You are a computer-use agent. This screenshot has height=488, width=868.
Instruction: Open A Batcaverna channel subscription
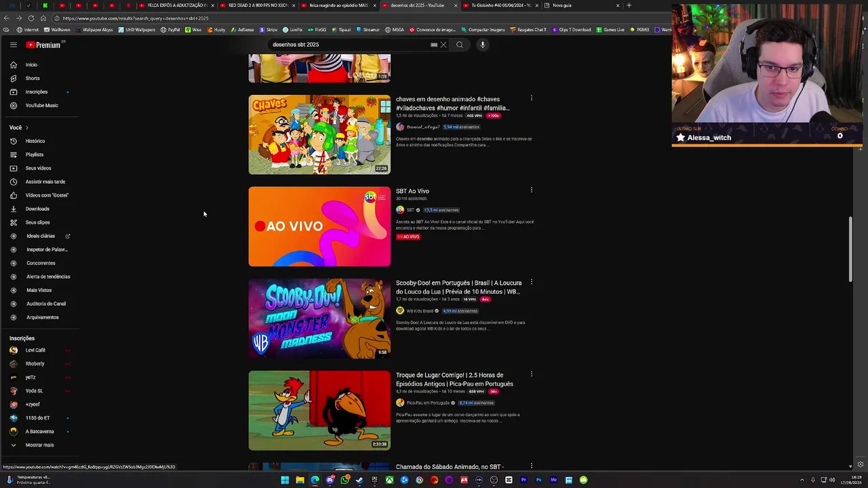click(x=39, y=432)
